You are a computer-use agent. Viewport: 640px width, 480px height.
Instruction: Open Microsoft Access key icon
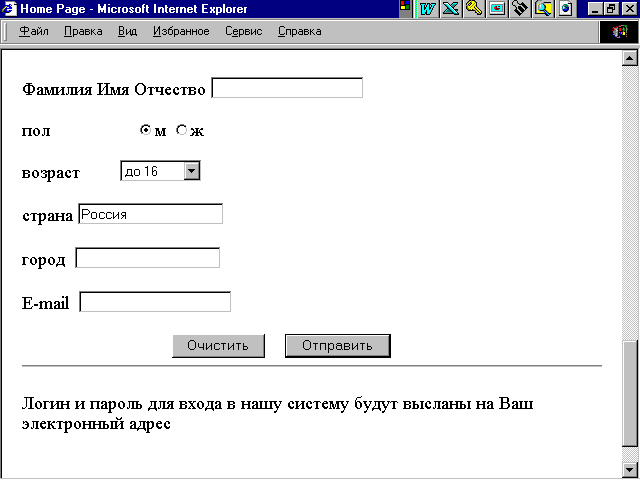(x=473, y=8)
